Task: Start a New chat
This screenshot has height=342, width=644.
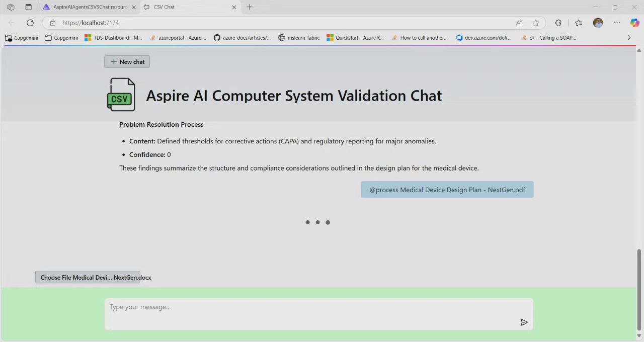Action: (127, 62)
